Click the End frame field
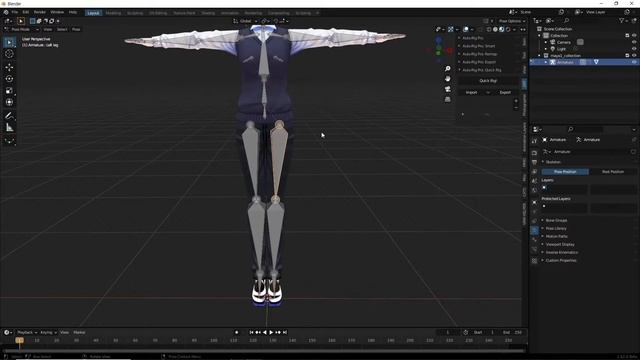This screenshot has width=640, height=360. click(513, 333)
